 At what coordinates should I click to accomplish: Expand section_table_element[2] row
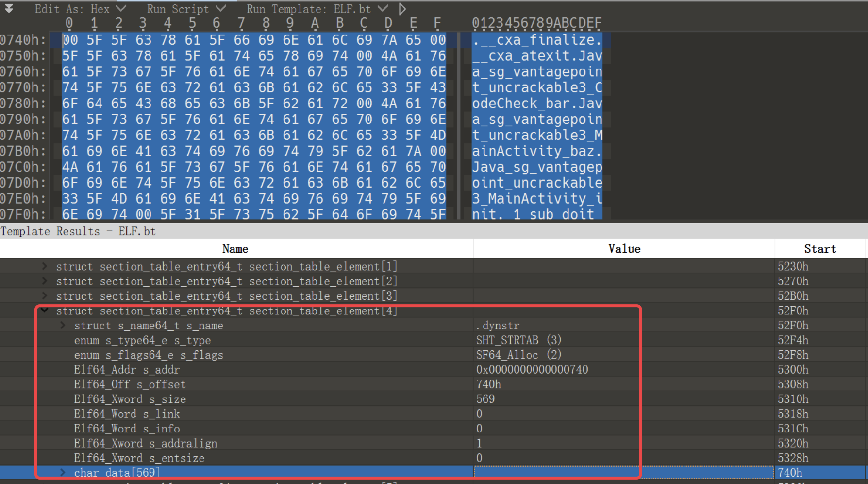[x=44, y=281]
